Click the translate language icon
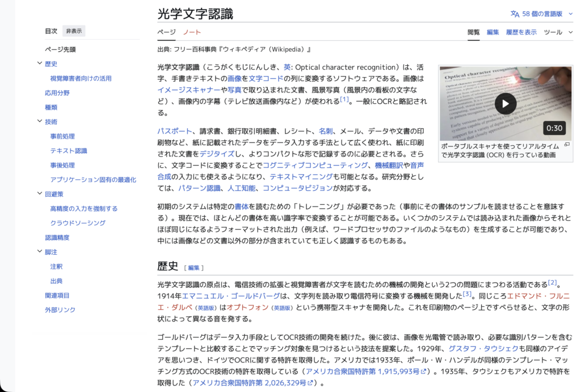The height and width of the screenshot is (392, 581). coord(515,14)
